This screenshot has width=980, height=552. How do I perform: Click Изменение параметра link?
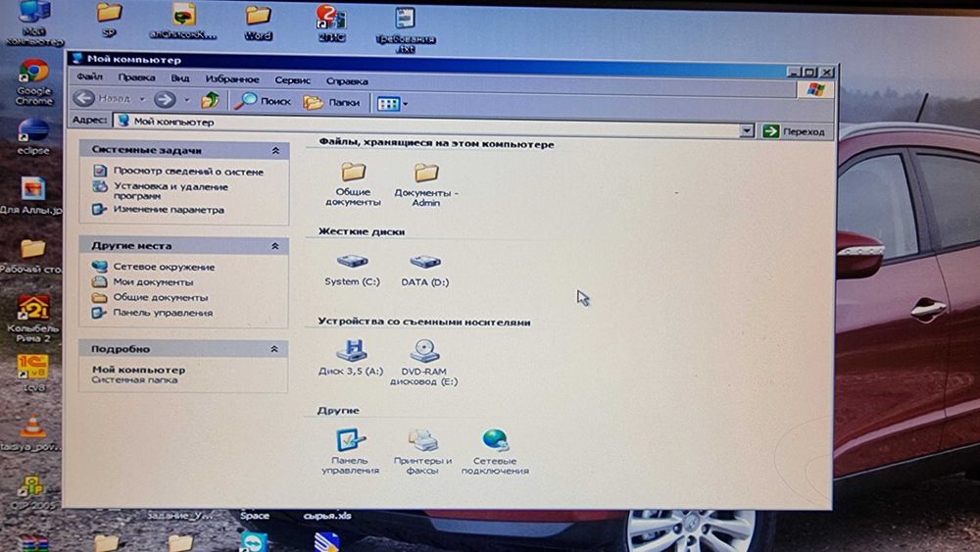coord(158,210)
